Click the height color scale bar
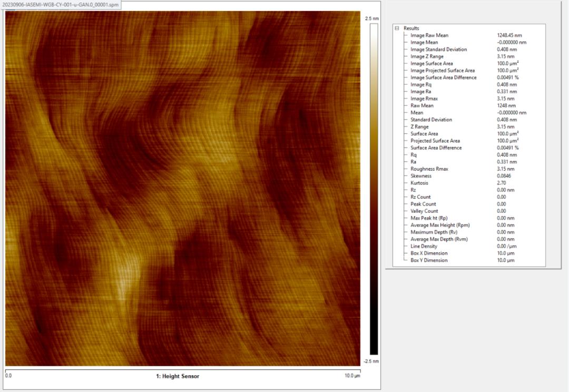The image size is (569, 392). 374,189
